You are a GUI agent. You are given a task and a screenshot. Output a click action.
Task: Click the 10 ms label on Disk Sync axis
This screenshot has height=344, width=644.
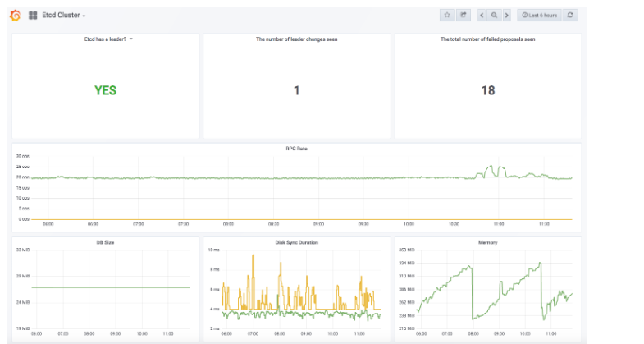pos(213,250)
